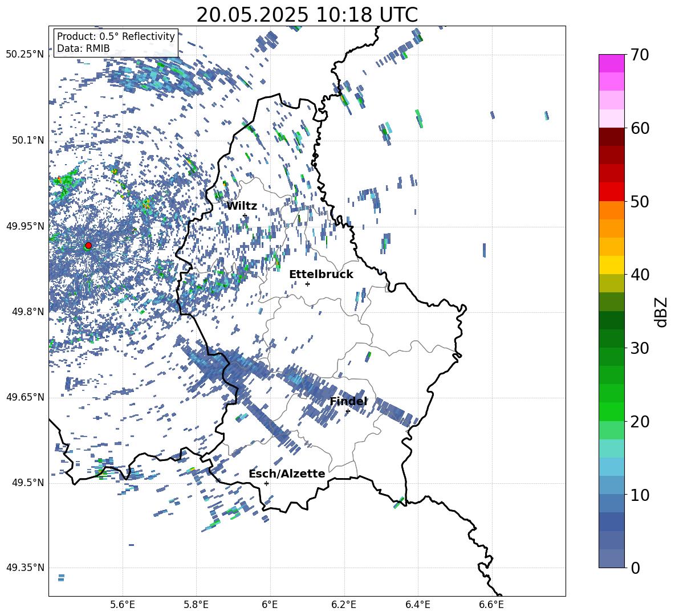This screenshot has height=616, width=675.
Task: Click the 60 colorbar tick label
Action: pos(640,128)
